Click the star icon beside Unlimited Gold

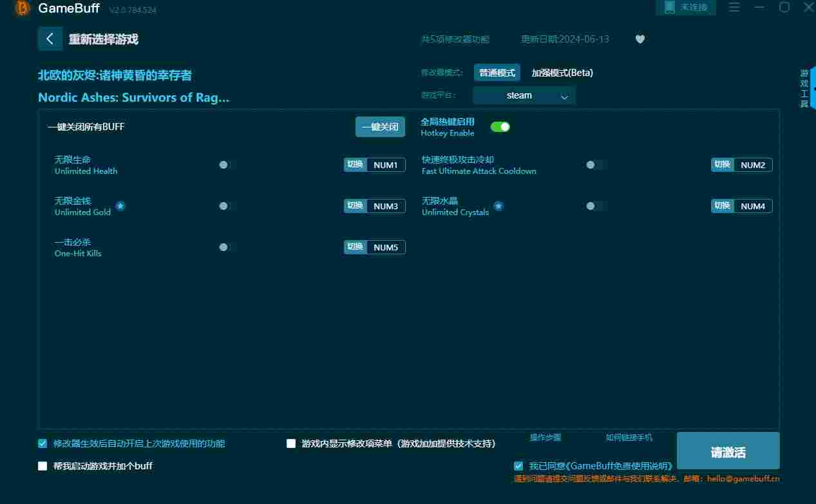[120, 206]
